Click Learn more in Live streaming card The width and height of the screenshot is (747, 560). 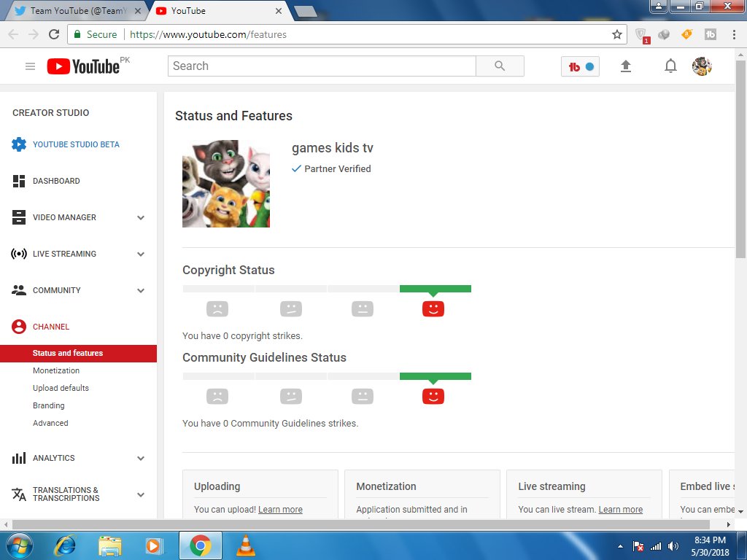[x=620, y=510]
